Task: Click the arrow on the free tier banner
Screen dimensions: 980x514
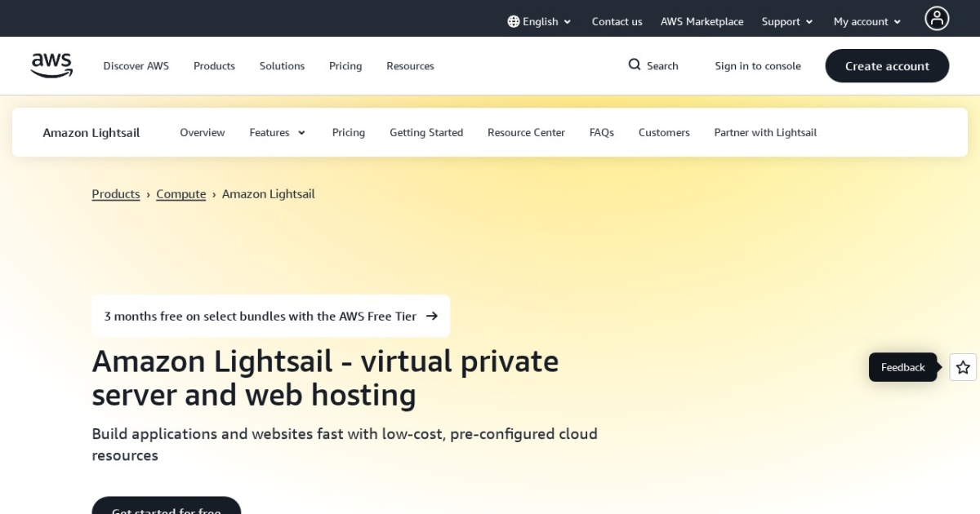Action: 431,316
